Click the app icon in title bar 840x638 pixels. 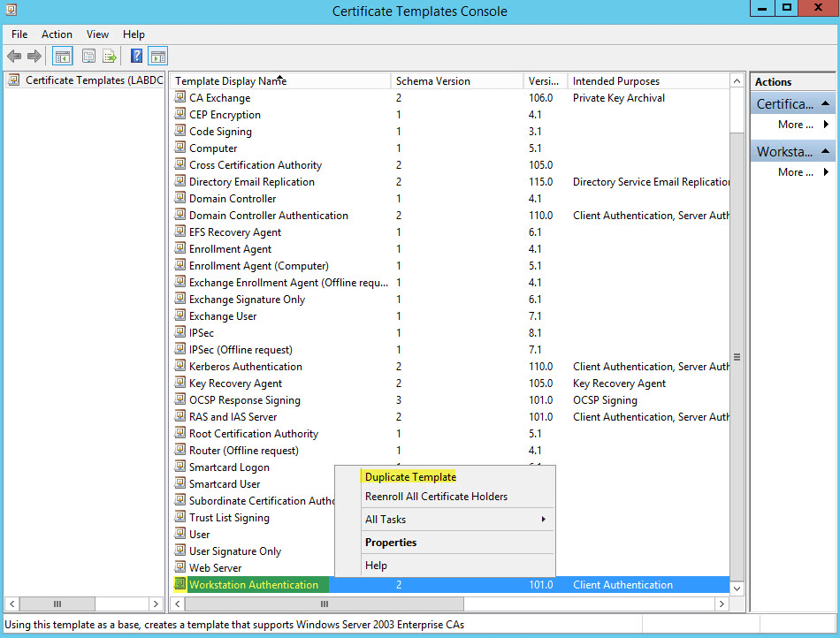coord(11,10)
